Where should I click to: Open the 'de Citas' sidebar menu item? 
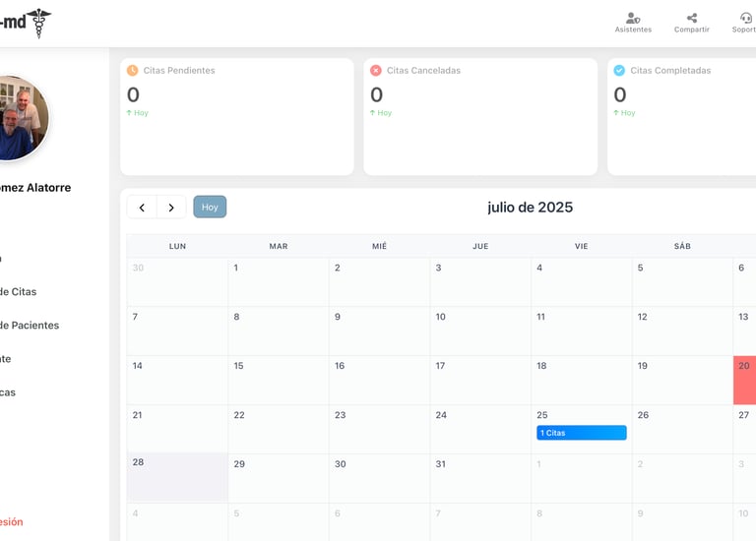(19, 291)
